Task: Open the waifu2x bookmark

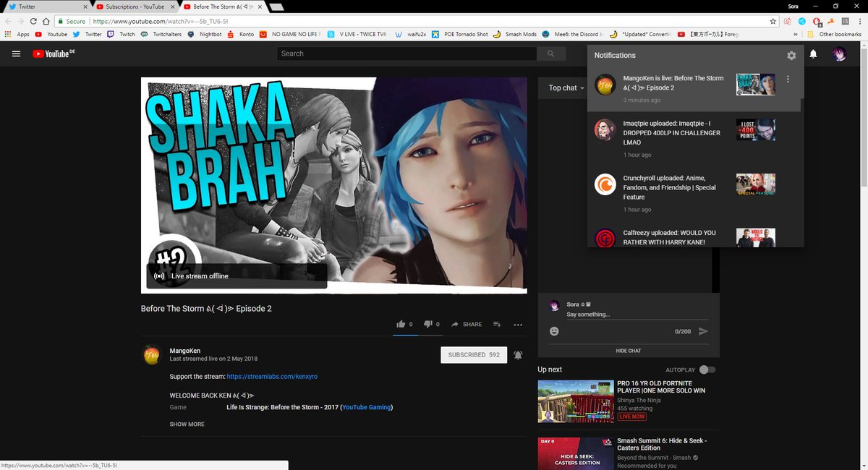Action: (x=409, y=34)
